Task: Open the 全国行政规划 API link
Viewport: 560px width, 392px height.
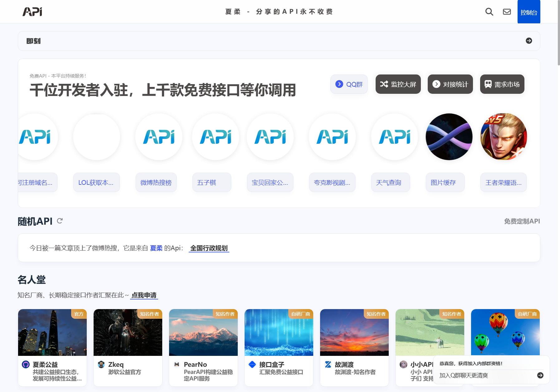Action: (x=209, y=248)
